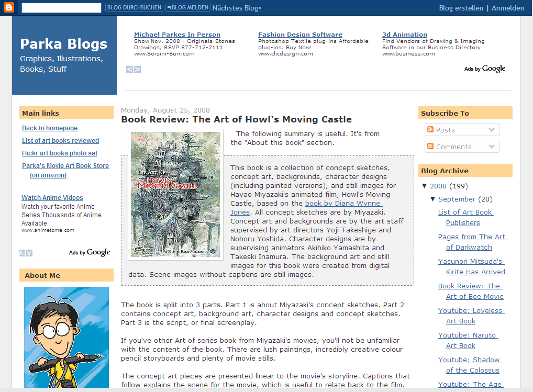533x392 pixels.
Task: Collapse the September archive month
Action: (x=432, y=199)
